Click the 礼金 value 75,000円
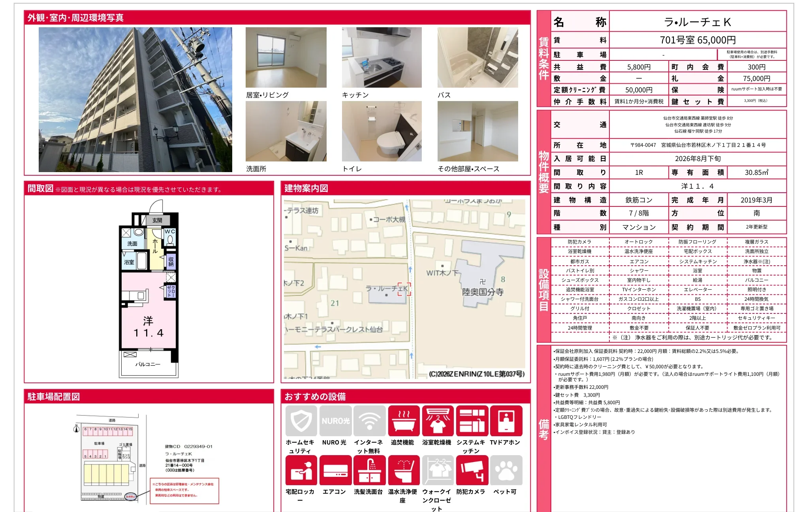The image size is (812, 512). (757, 78)
